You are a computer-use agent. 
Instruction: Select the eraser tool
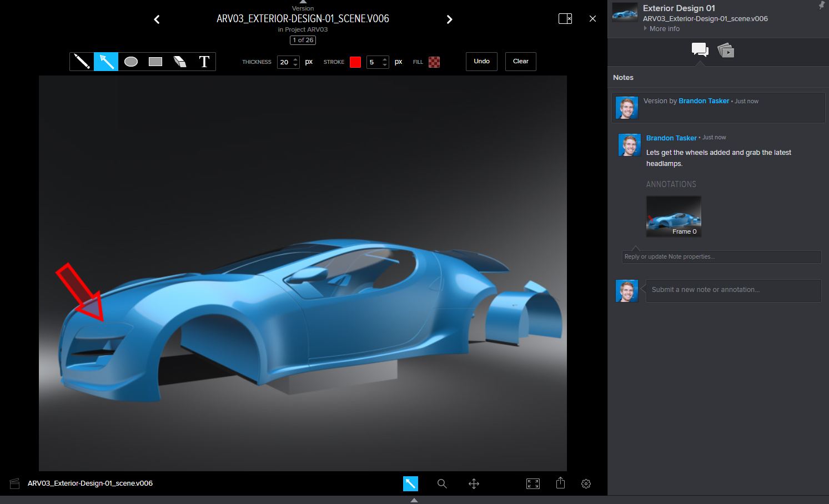(180, 62)
